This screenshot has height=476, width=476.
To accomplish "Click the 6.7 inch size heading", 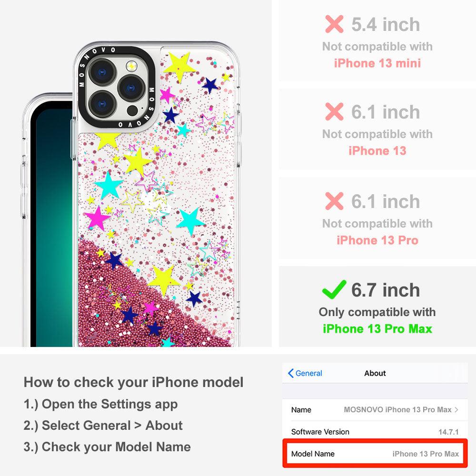I will click(386, 289).
